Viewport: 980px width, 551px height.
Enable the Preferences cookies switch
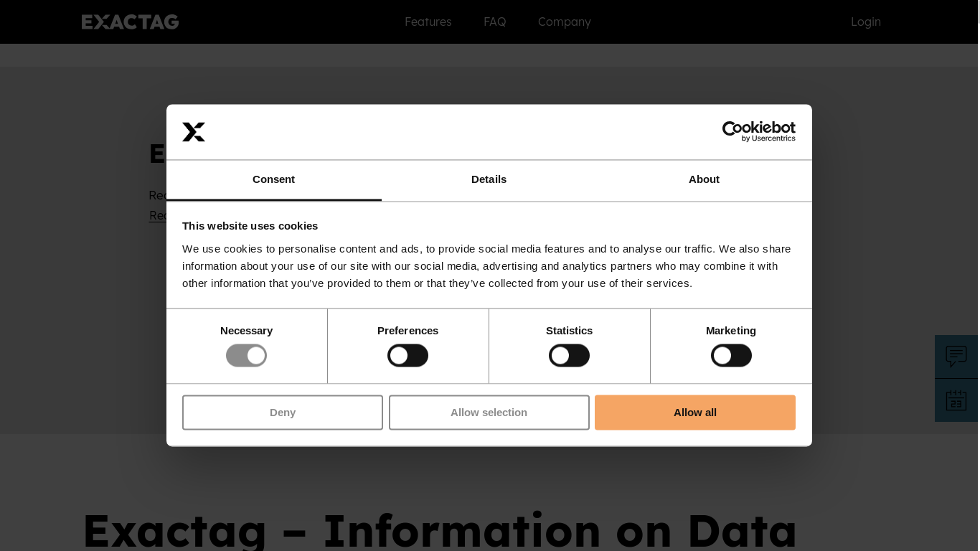407,355
